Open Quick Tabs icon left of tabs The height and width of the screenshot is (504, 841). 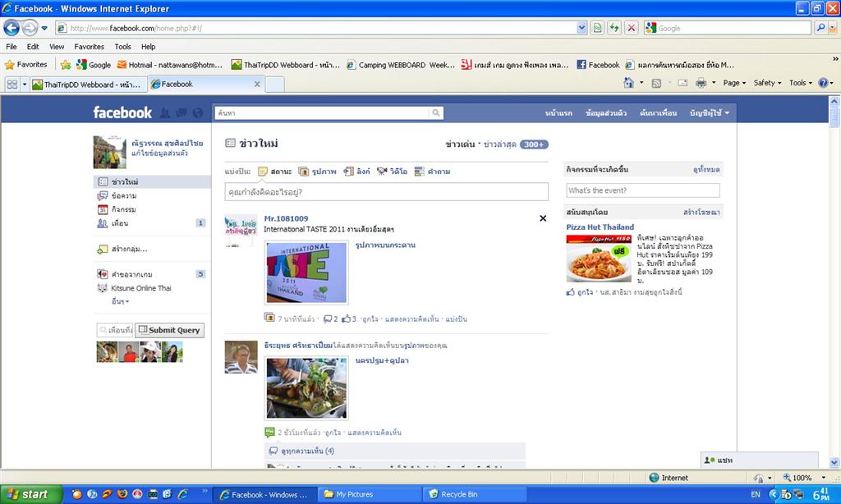[x=12, y=84]
